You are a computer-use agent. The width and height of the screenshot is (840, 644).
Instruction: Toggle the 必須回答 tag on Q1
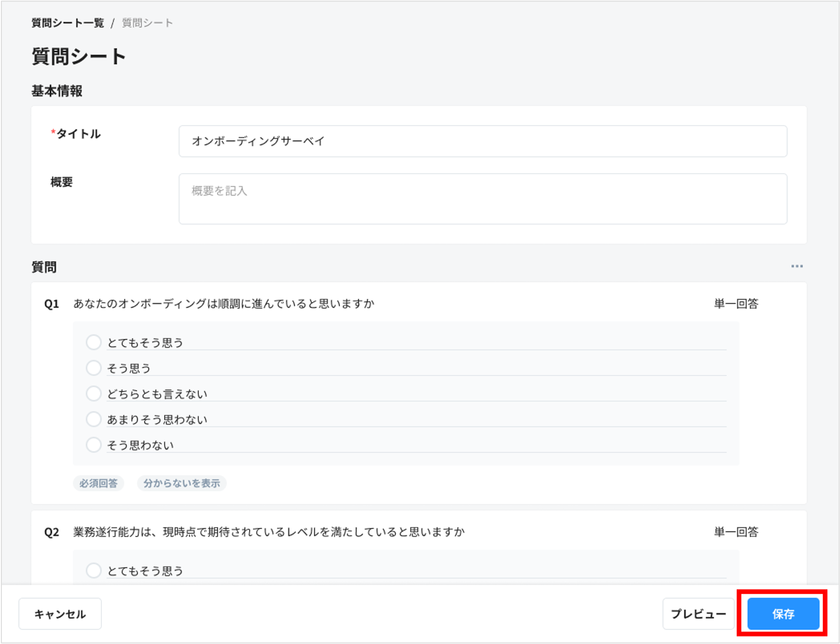click(99, 483)
